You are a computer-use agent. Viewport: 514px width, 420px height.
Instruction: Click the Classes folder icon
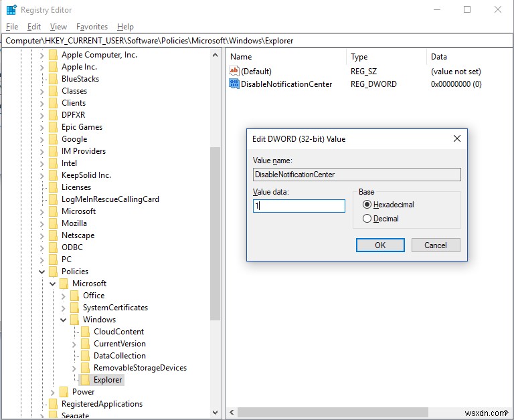53,91
